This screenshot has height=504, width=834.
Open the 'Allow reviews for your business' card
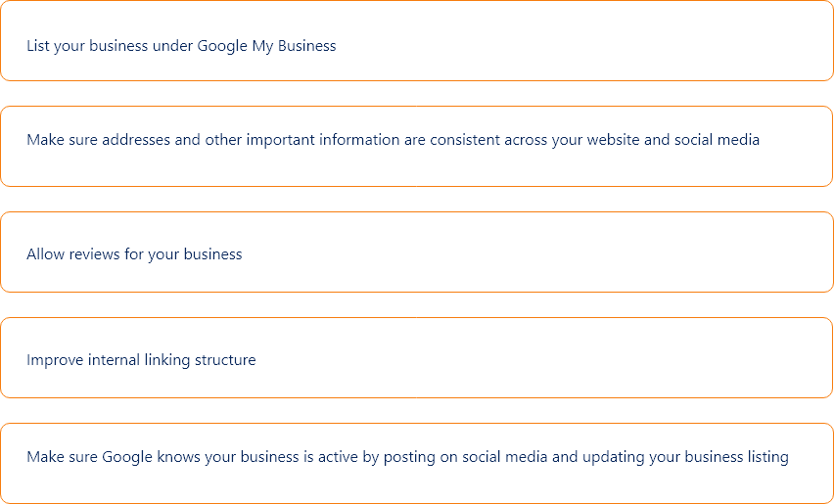click(417, 252)
